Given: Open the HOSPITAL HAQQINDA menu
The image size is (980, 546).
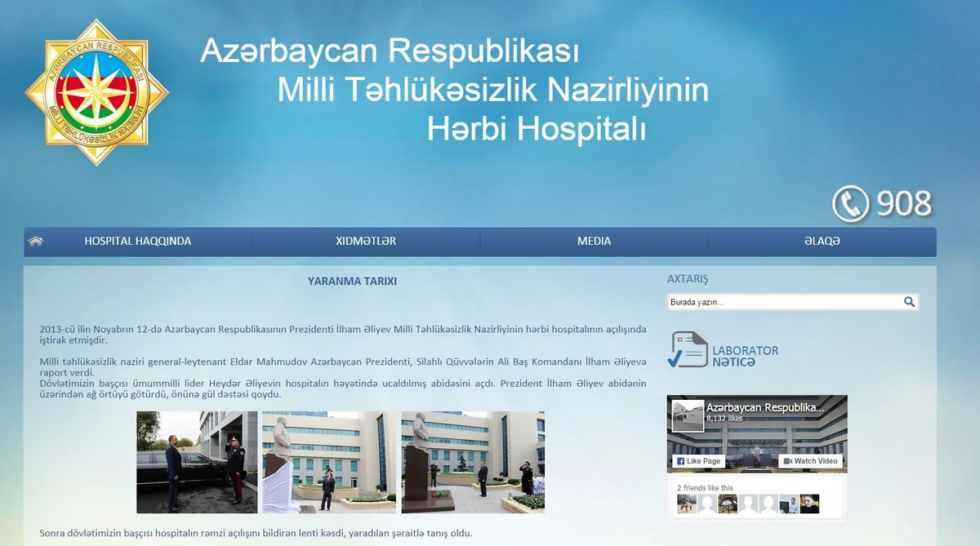Looking at the screenshot, I should [x=138, y=242].
